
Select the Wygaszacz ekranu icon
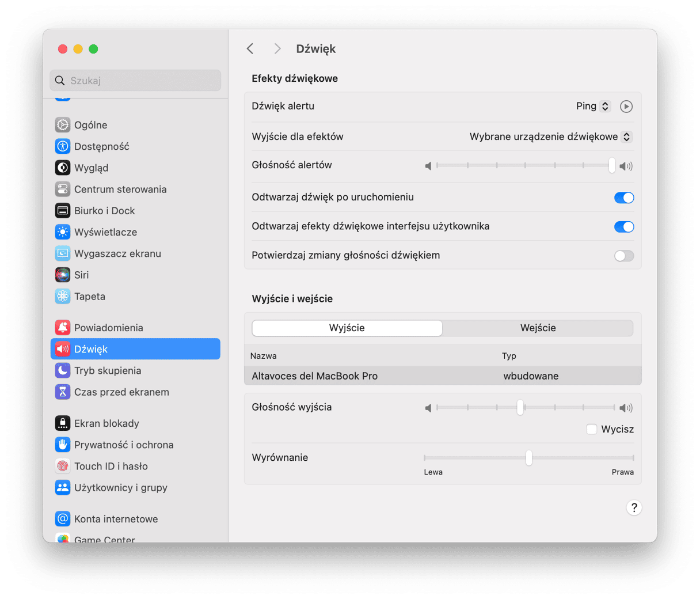63,253
